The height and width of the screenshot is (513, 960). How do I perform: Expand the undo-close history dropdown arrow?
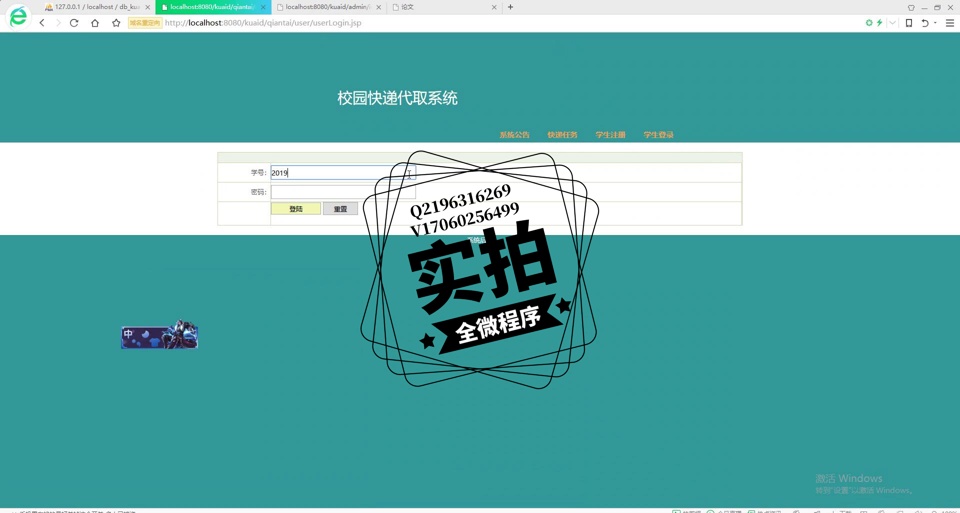point(935,23)
